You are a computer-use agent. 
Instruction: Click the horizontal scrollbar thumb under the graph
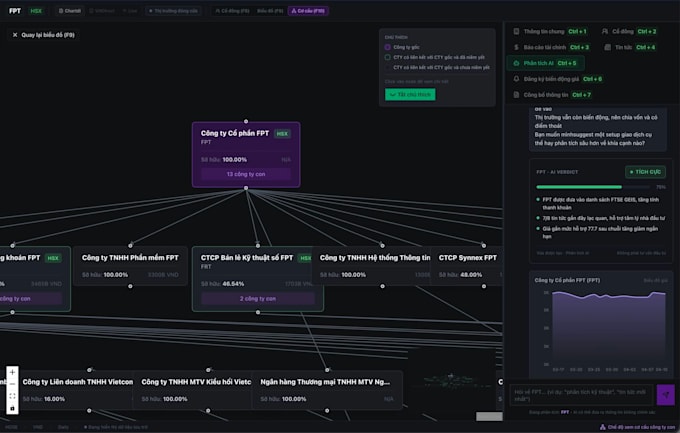coord(489,417)
